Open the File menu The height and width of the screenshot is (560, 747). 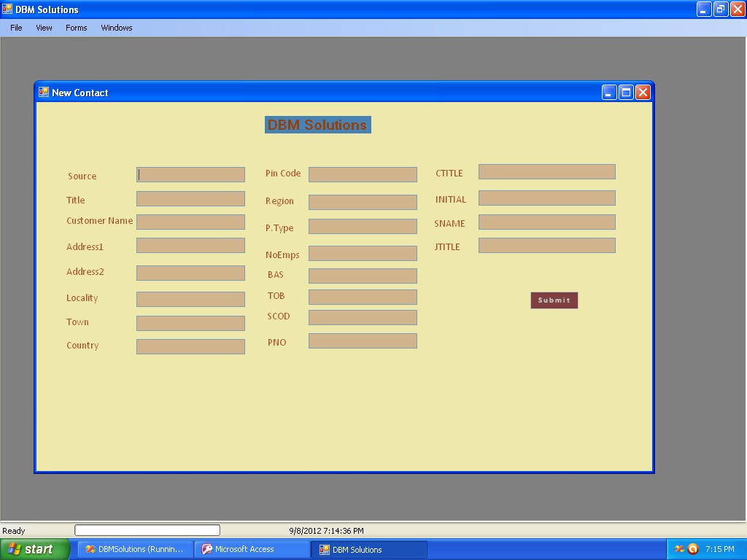coord(15,28)
